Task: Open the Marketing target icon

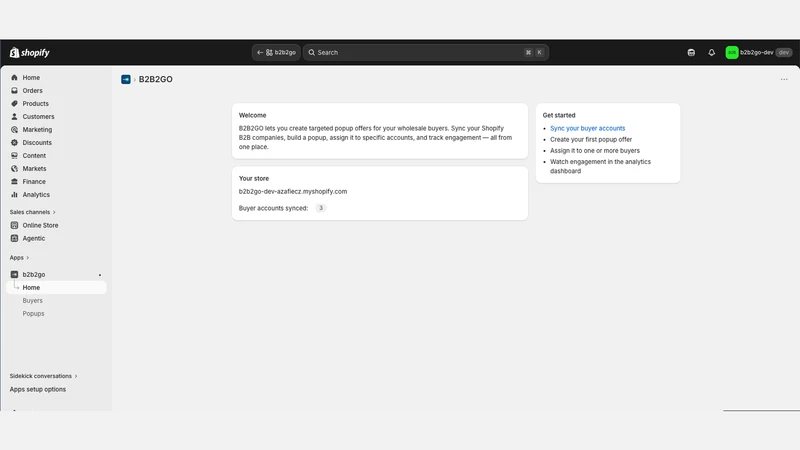Action: coord(14,130)
